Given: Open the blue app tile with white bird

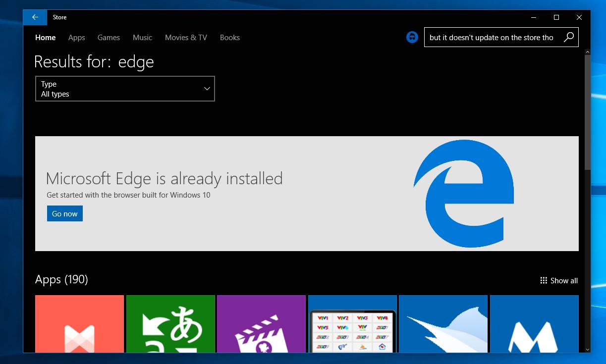Looking at the screenshot, I should pos(443,324).
